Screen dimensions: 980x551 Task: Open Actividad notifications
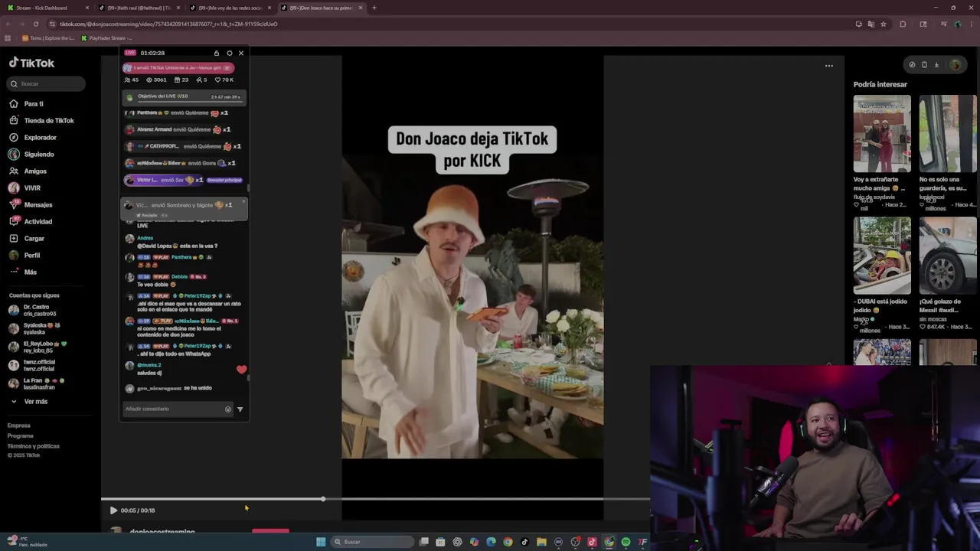[x=31, y=221]
